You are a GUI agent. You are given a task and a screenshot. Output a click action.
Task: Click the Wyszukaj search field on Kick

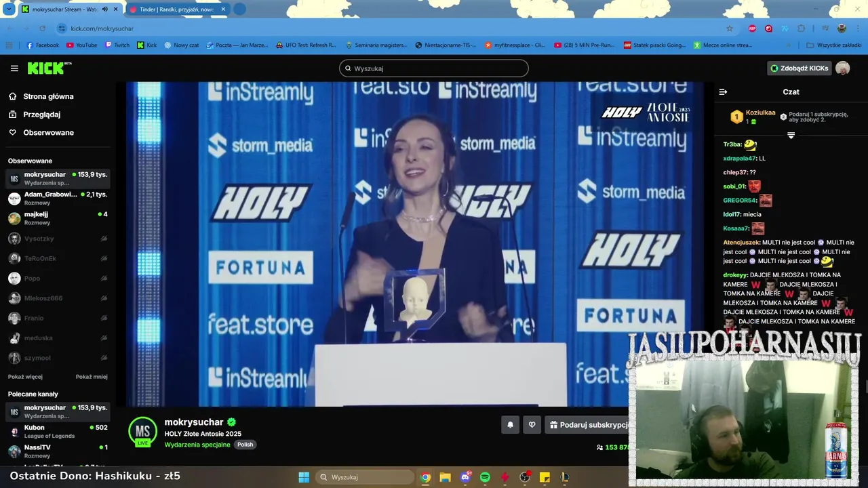coord(434,68)
